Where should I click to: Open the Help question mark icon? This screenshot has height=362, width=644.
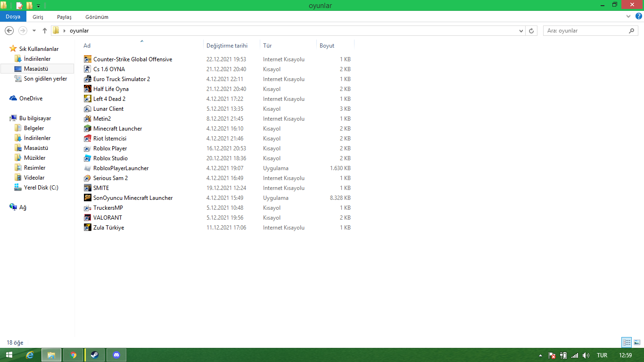coord(638,16)
